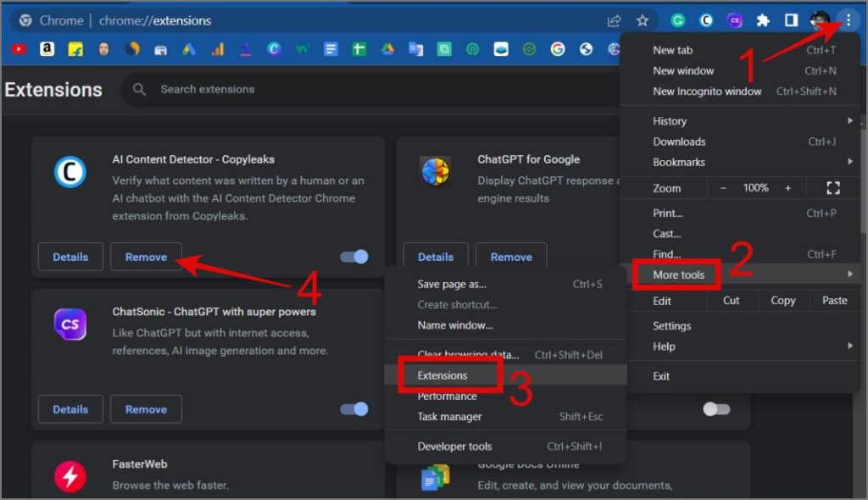Click the bookmark star in address bar

click(x=643, y=20)
